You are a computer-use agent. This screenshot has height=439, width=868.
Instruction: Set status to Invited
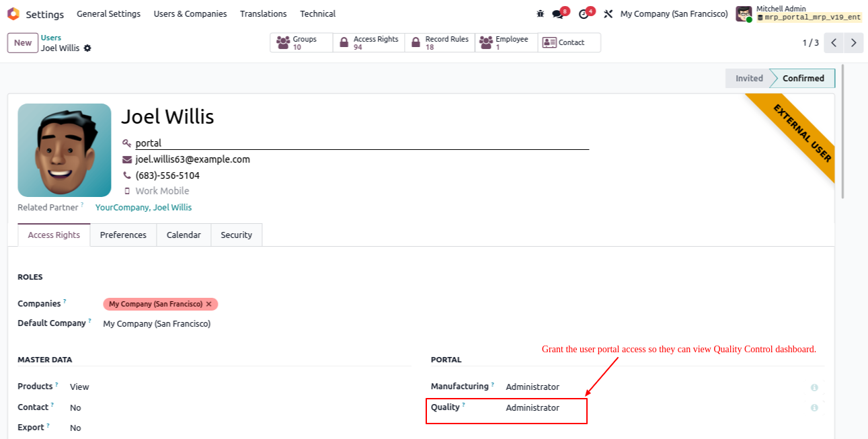coord(748,79)
